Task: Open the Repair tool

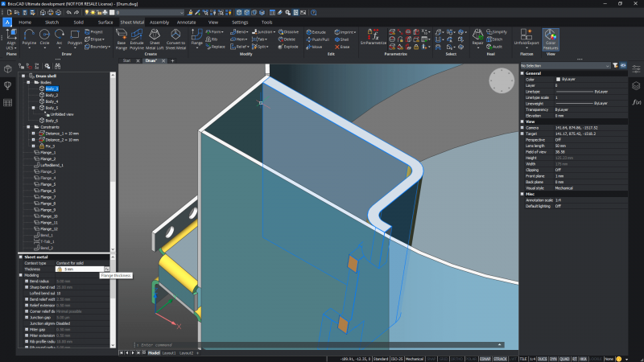Action: [478, 36]
